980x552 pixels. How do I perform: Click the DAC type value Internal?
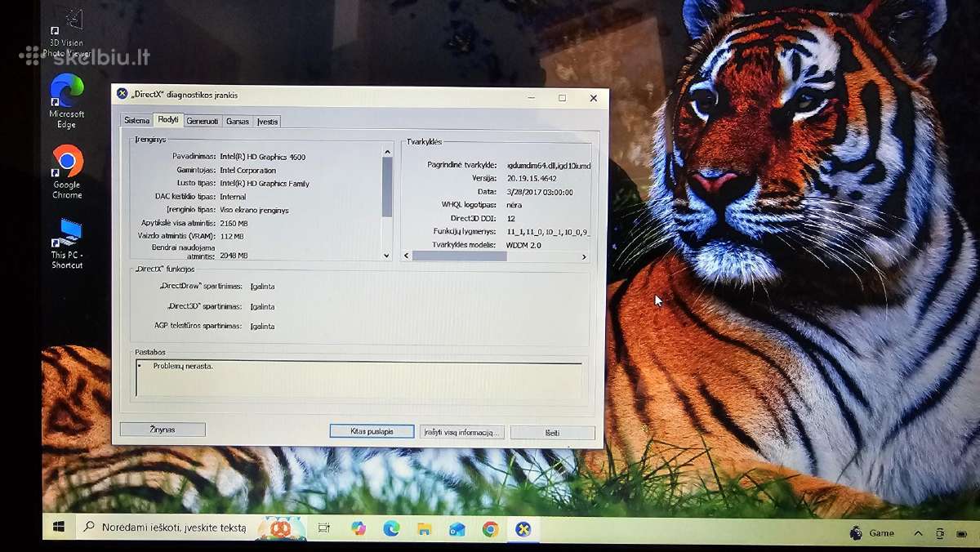233,197
